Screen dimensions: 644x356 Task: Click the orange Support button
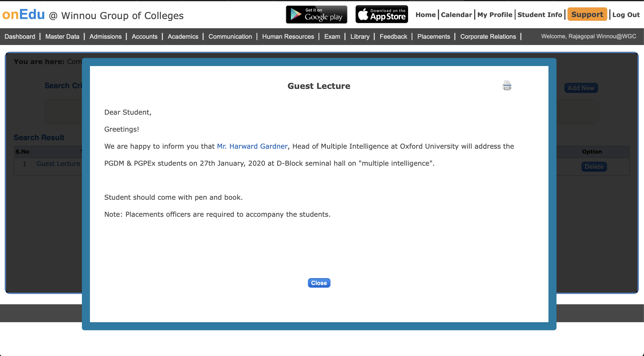pos(587,15)
